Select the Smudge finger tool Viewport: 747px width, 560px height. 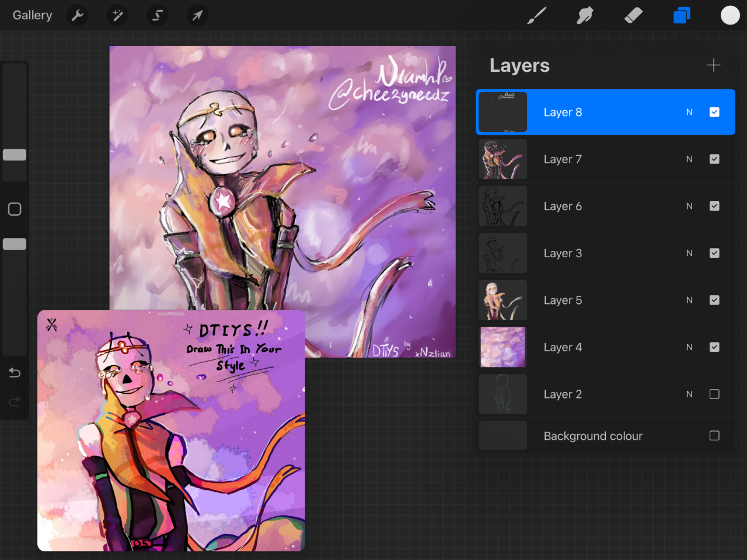pyautogui.click(x=585, y=15)
